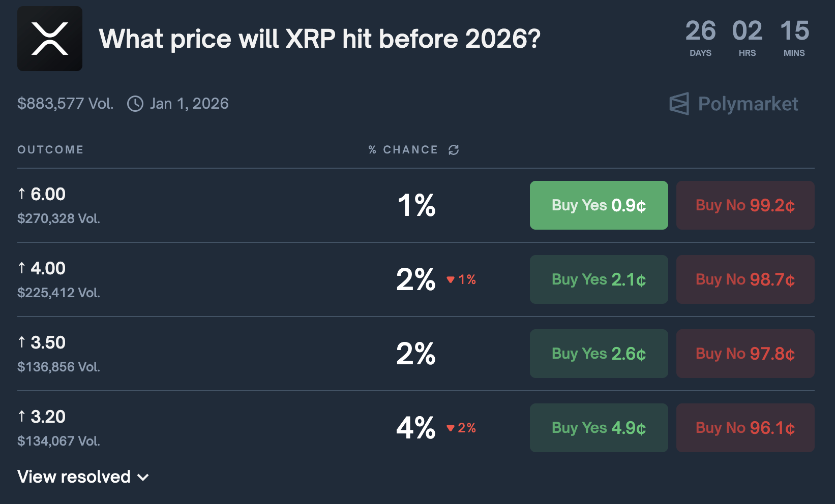835x504 pixels.
Task: Click the up arrow beside the 6.00 outcome
Action: 22,194
